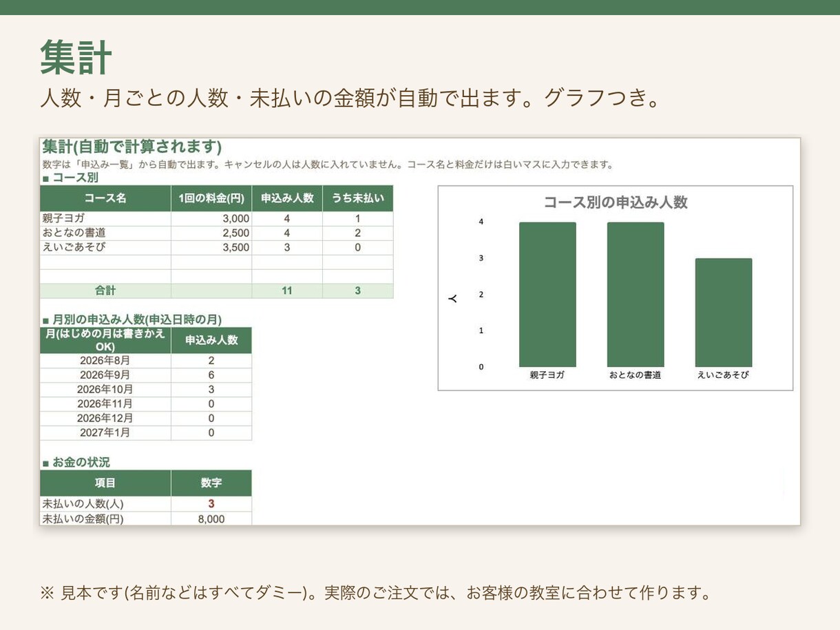This screenshot has height=630, width=840.
Task: Click the 未払いの金額(円) row label
Action: click(105, 518)
